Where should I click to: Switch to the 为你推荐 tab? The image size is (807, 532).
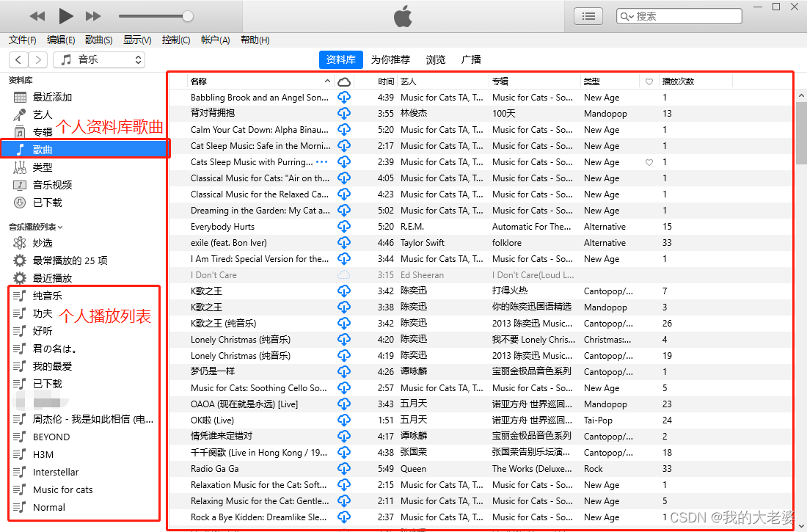click(x=390, y=59)
